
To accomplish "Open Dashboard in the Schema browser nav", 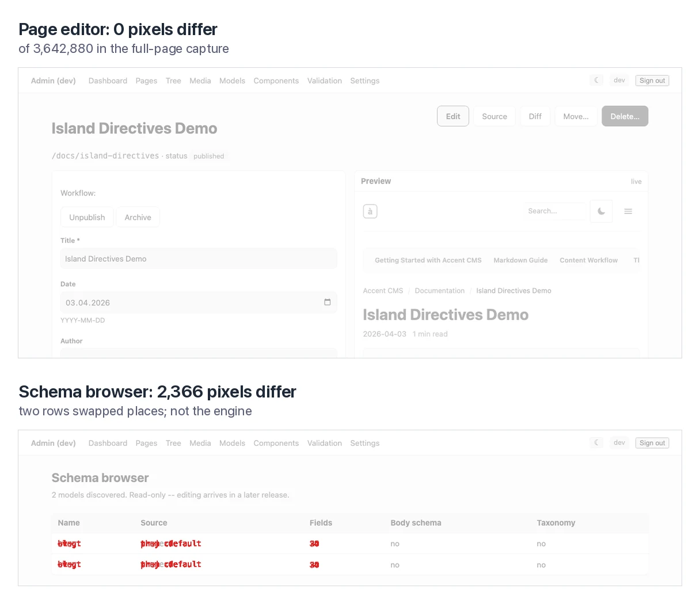I will click(108, 443).
